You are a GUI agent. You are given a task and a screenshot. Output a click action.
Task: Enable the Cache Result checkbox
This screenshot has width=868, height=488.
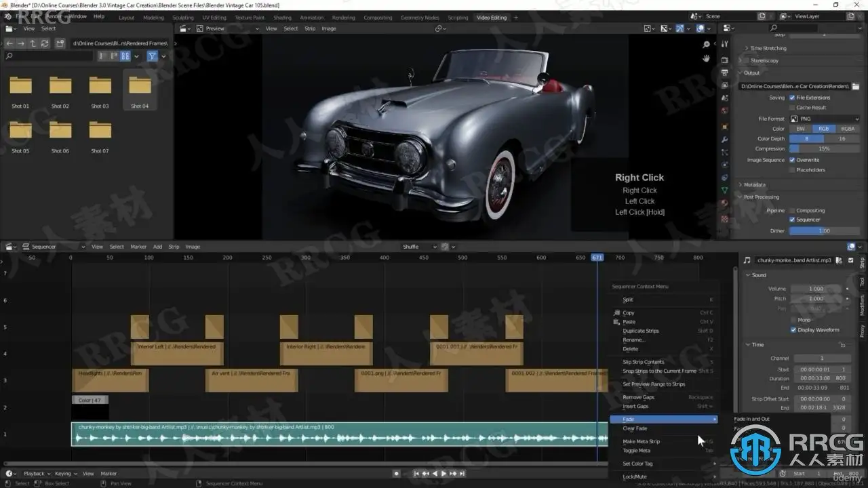click(792, 107)
